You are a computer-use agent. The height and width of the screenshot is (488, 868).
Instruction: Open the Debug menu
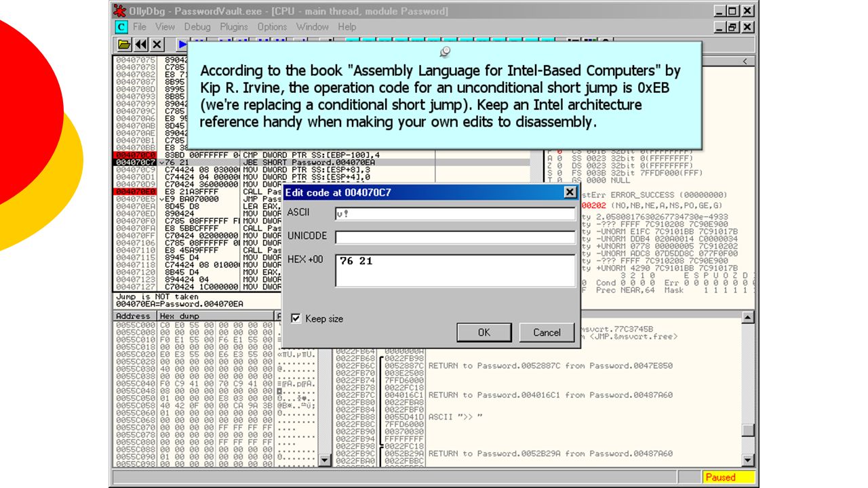(x=197, y=27)
